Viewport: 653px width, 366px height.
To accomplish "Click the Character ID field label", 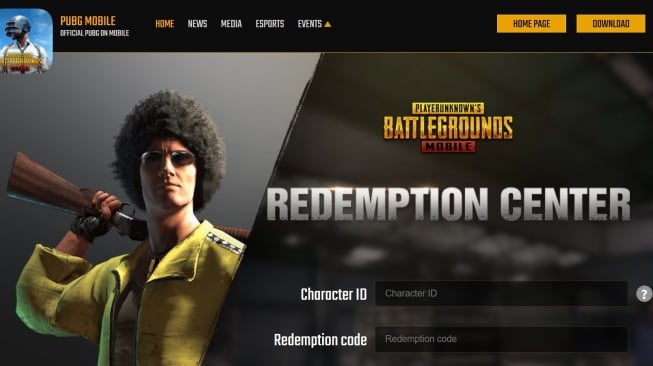I will (334, 294).
